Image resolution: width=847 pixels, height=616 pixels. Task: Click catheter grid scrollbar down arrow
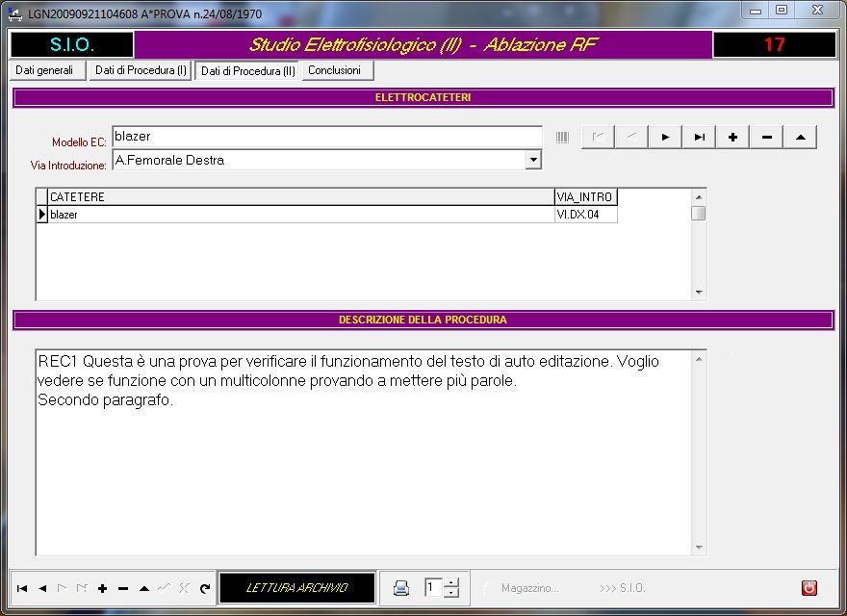pos(699,293)
